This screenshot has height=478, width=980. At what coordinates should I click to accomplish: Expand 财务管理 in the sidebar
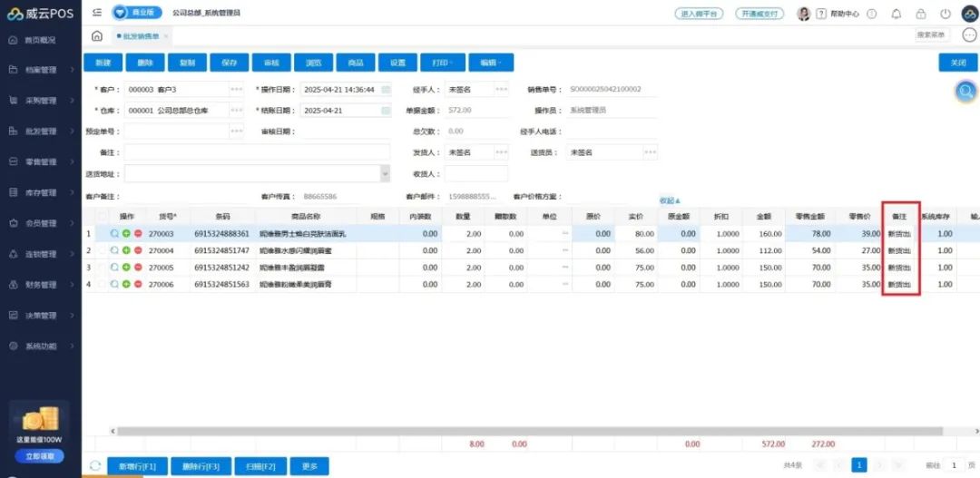[41, 284]
